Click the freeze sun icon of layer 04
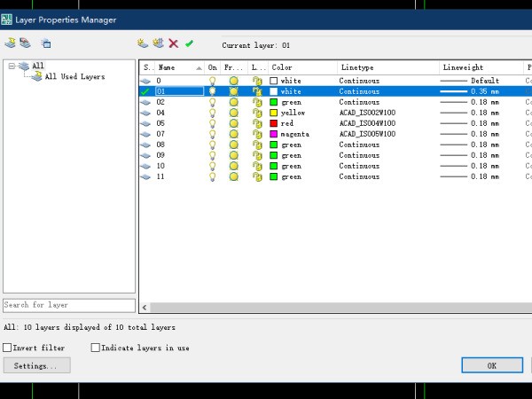This screenshot has height=399, width=532. [233, 113]
